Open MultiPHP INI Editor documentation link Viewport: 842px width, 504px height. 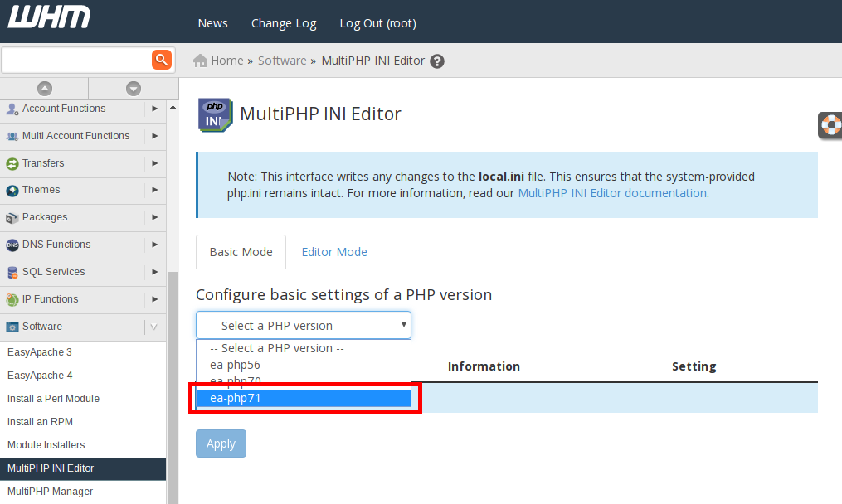pyautogui.click(x=612, y=193)
